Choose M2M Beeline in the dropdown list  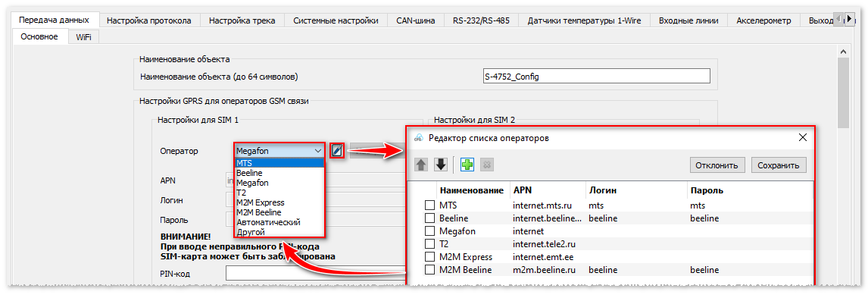279,212
